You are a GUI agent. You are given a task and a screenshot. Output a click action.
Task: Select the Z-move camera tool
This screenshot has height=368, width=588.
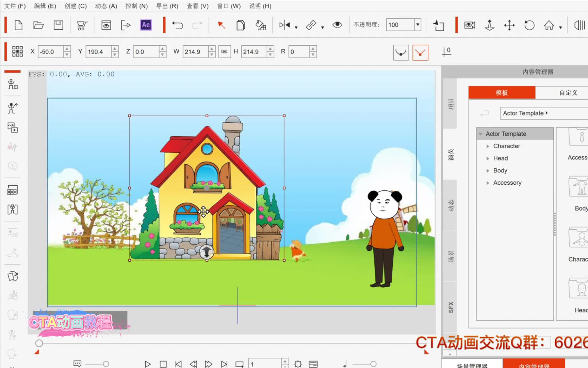(x=489, y=25)
